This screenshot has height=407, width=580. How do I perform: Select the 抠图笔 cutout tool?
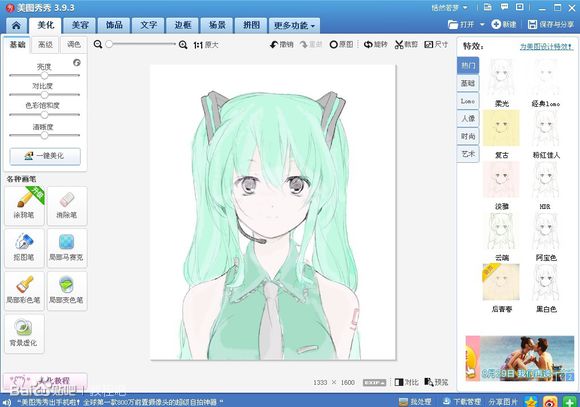[24, 248]
